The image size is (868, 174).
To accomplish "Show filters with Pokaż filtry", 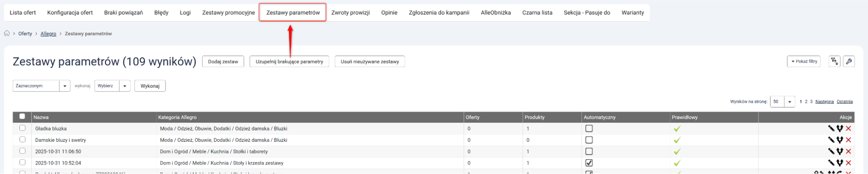I will click(803, 61).
